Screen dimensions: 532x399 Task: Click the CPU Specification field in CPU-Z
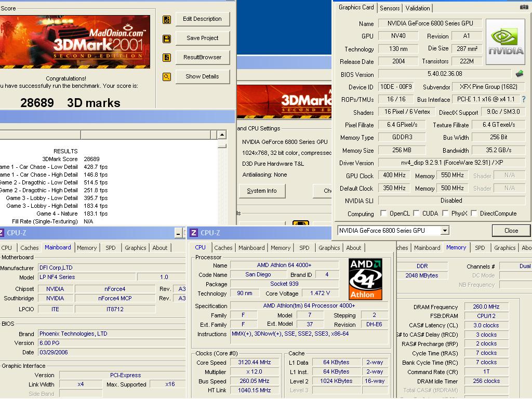click(x=309, y=305)
